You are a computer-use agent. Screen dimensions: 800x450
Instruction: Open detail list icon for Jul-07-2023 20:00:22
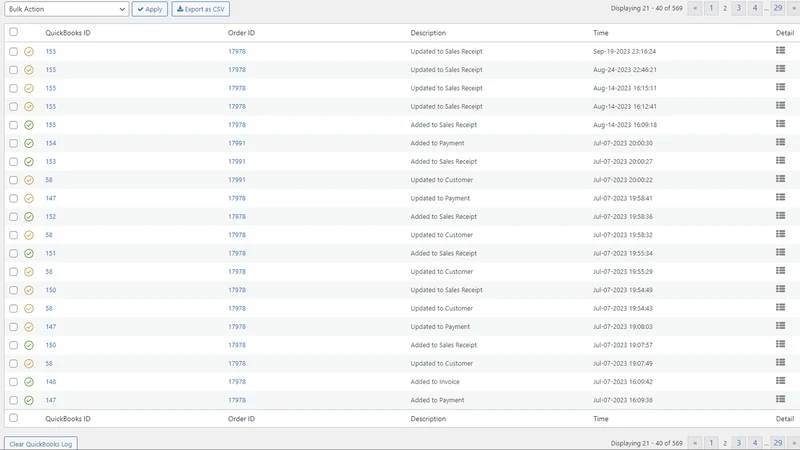(x=780, y=179)
